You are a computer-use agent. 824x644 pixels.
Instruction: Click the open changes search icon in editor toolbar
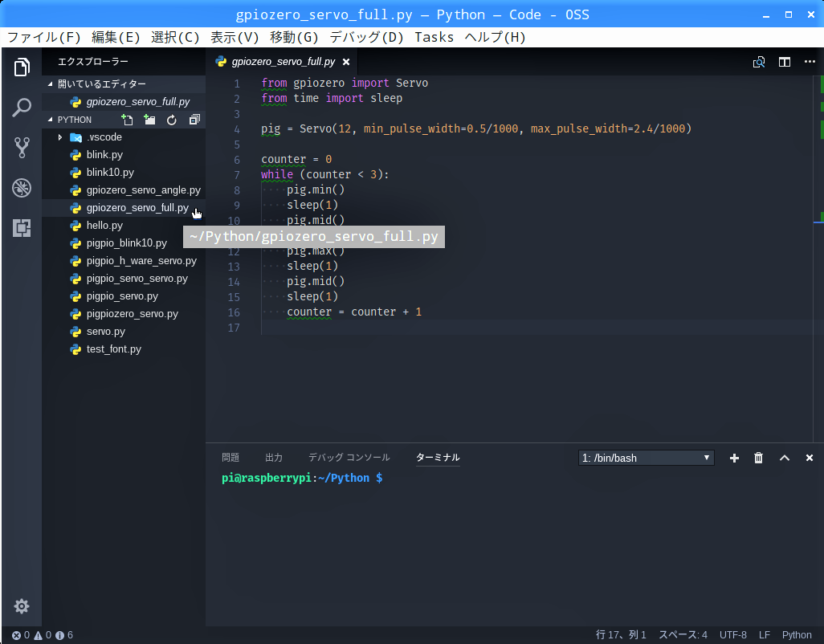[759, 62]
